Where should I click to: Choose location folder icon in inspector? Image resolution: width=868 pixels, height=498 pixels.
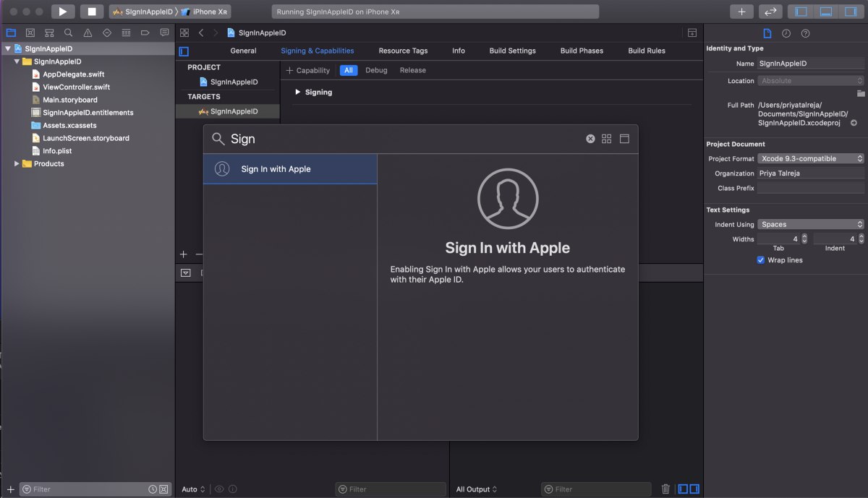point(861,93)
